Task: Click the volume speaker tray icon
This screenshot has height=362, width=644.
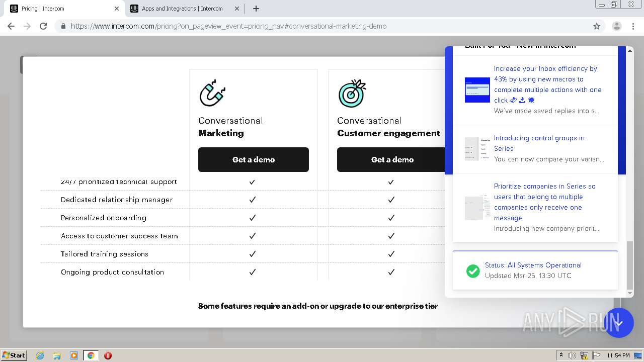Action: (x=572, y=355)
